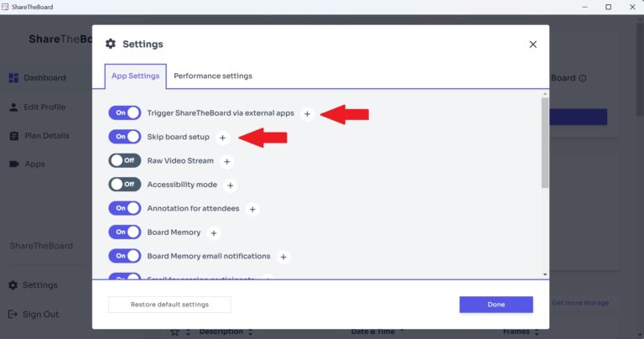Click the Plan Details clipboard icon
The width and height of the screenshot is (644, 339).
(14, 136)
